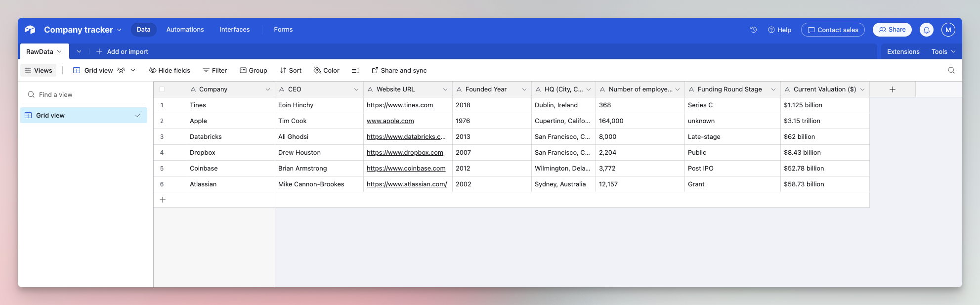Click the Find a view search field
This screenshot has width=980, height=305.
(x=84, y=94)
